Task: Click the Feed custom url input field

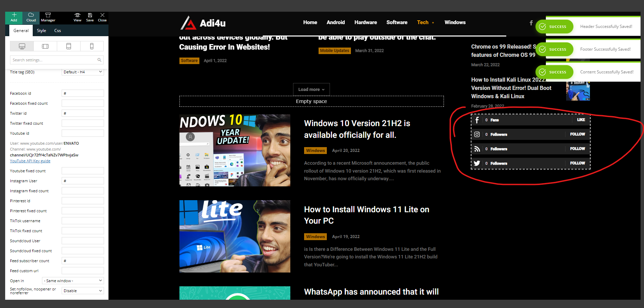Action: coord(83,271)
